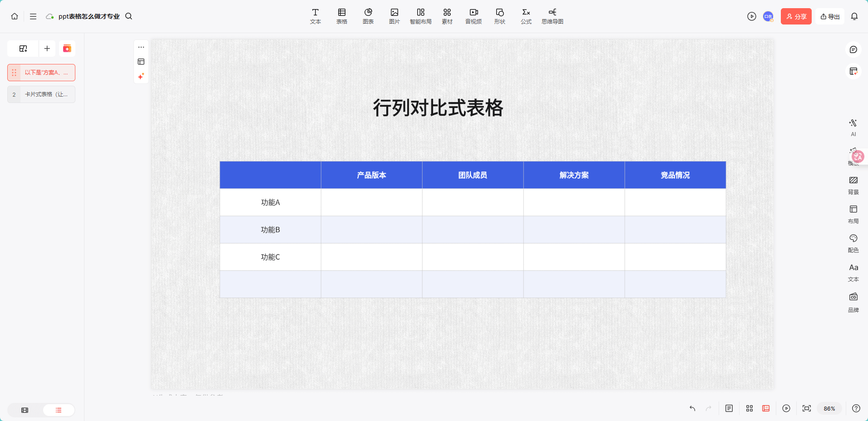This screenshot has width=868, height=421.
Task: Insert a table using the 表格 icon
Action: [x=341, y=16]
